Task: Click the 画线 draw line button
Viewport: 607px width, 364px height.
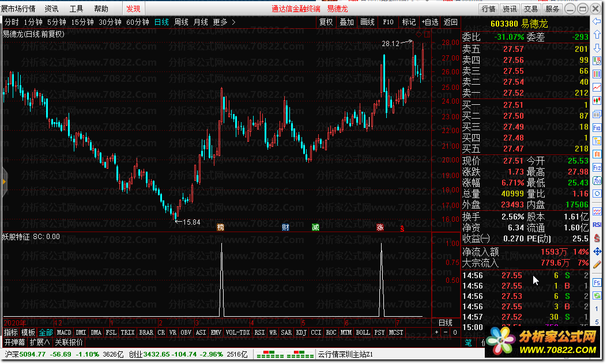Action: (x=367, y=22)
